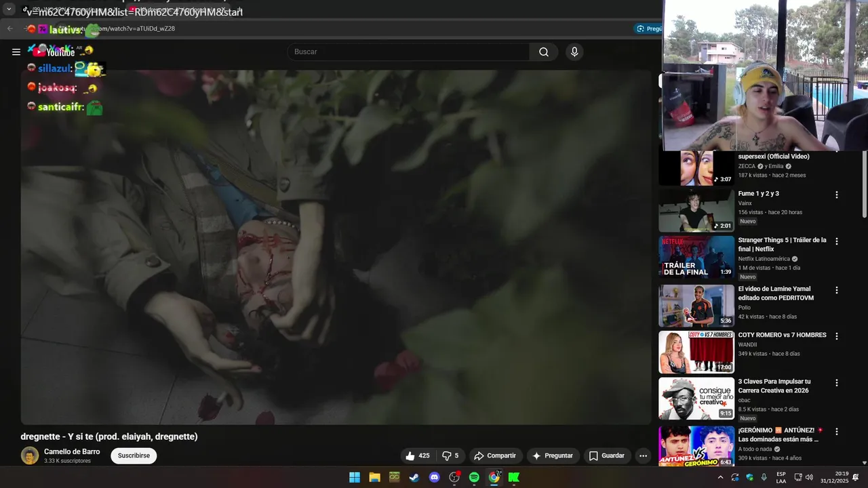This screenshot has height=488, width=868.
Task: Open the Netflix Latinoamérica channel name
Action: 764,259
